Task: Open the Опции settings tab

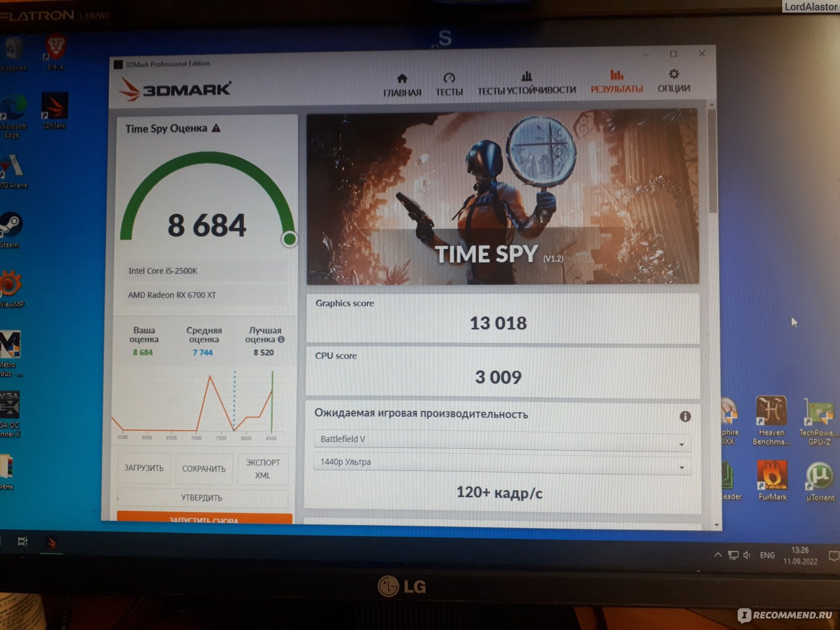Action: (x=674, y=81)
